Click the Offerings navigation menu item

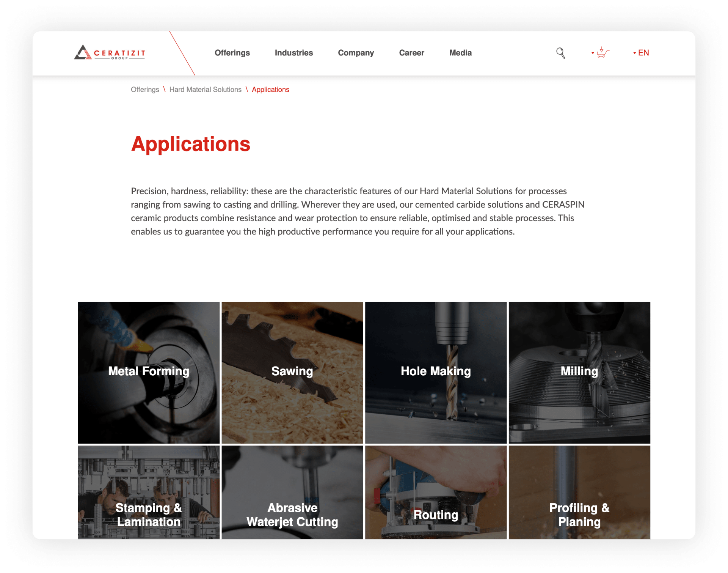233,53
